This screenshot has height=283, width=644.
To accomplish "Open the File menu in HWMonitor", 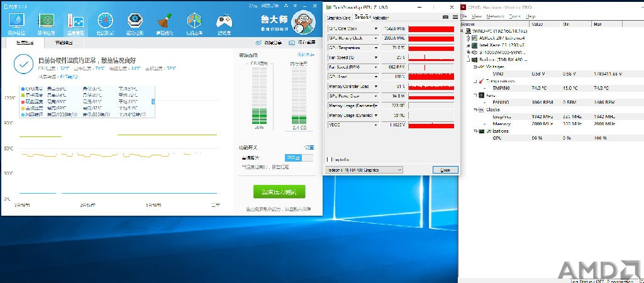I will point(464,16).
